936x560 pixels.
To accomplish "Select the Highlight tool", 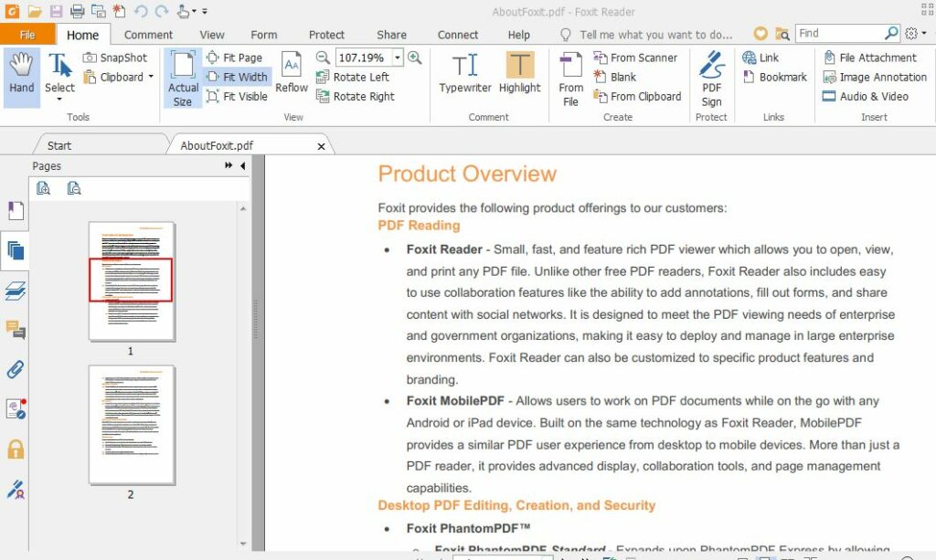I will tap(520, 73).
